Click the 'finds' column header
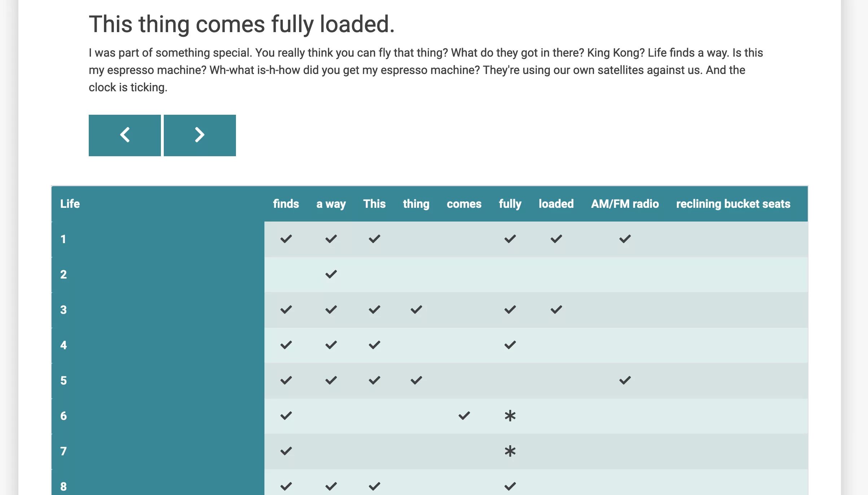Screen dimensions: 868x495 tap(286, 204)
